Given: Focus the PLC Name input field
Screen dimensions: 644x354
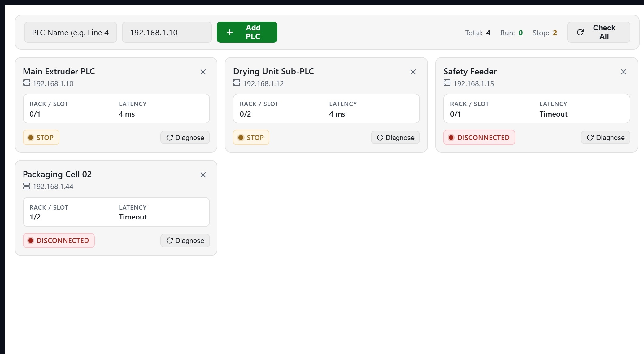Looking at the screenshot, I should (x=71, y=32).
